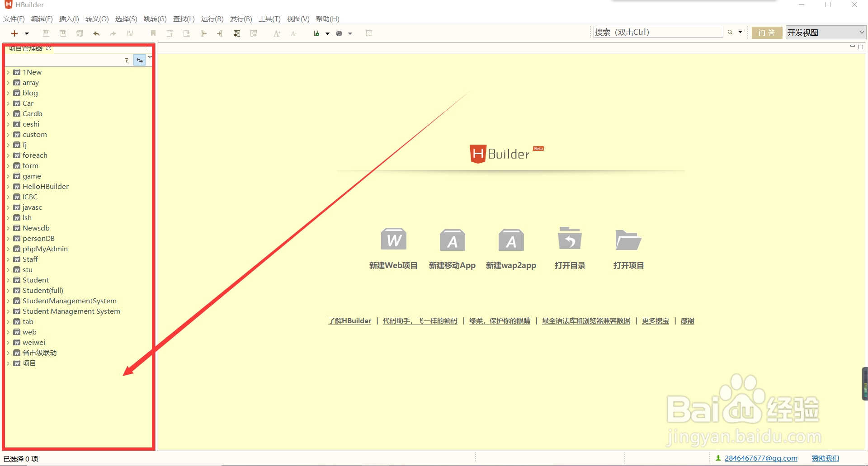Click the Undo arrow icon
Viewport: 868px width, 466px height.
(96, 33)
